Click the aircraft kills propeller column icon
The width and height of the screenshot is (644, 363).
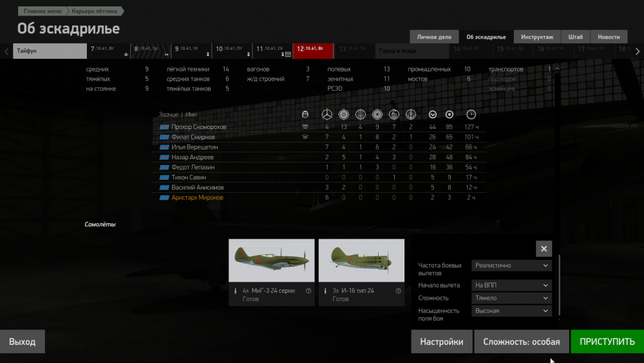(x=327, y=115)
